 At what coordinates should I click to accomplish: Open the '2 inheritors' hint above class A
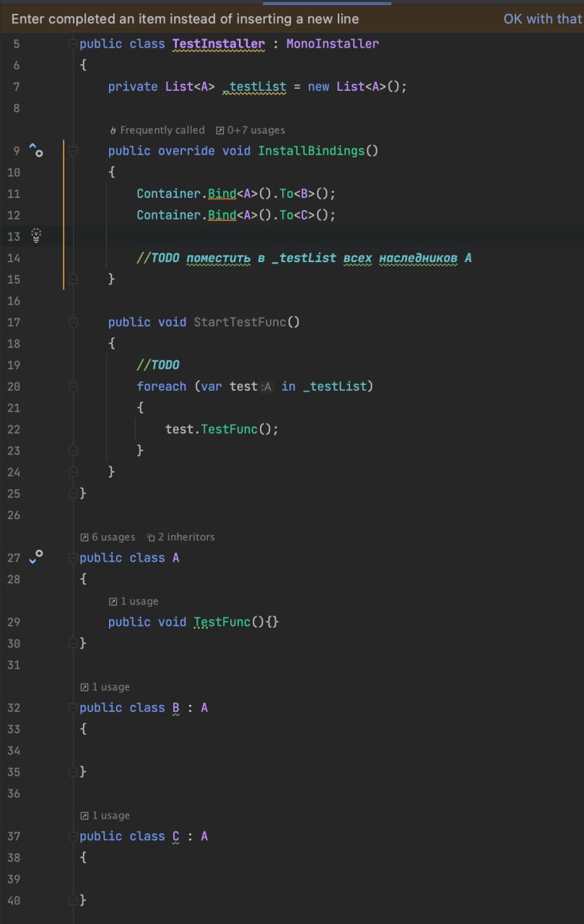180,537
